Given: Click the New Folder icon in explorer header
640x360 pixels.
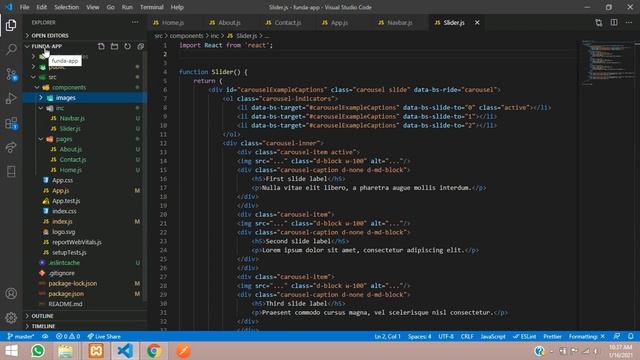Looking at the screenshot, I should pyautogui.click(x=114, y=46).
